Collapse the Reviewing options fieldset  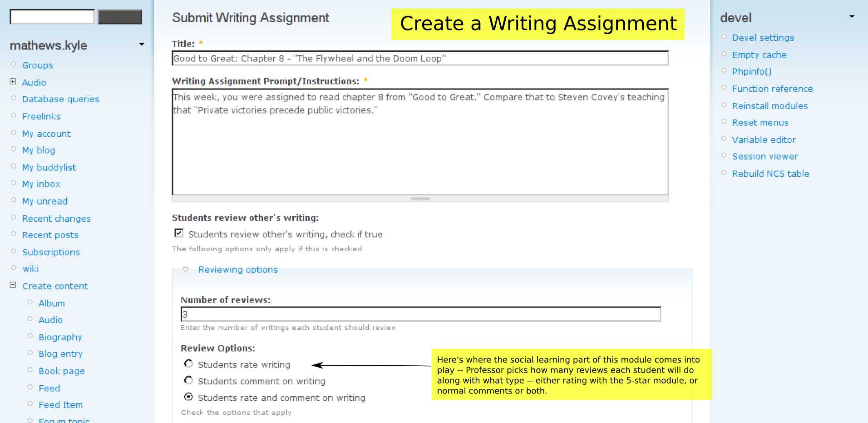click(x=185, y=269)
